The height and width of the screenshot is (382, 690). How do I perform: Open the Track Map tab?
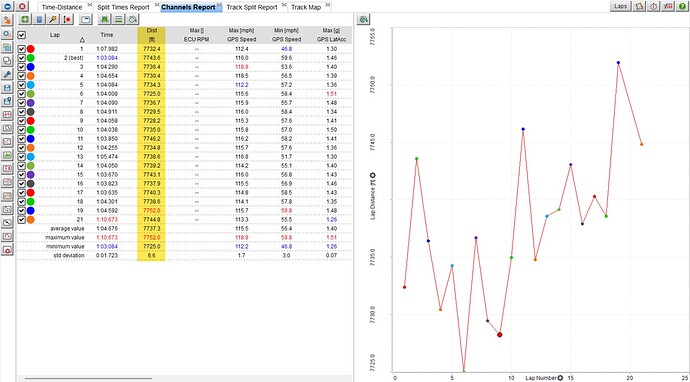(306, 7)
